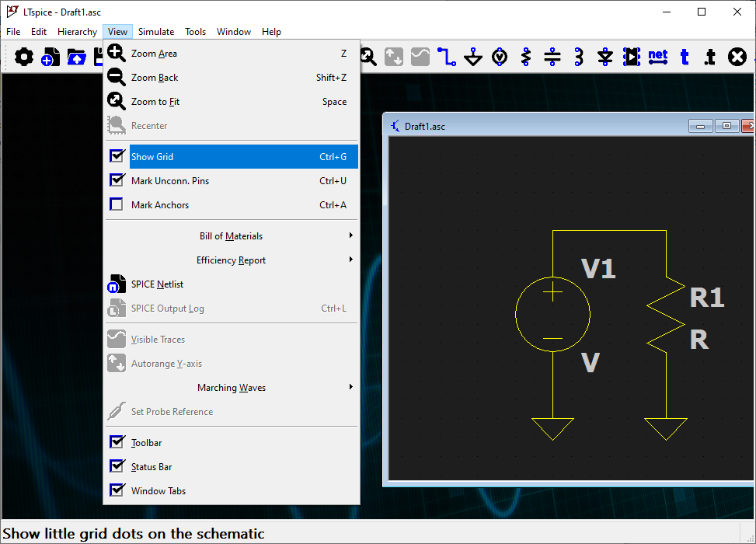Screen dimensions: 756x544
Task: Place a Voltage Source from toolbar
Action: 500,58
